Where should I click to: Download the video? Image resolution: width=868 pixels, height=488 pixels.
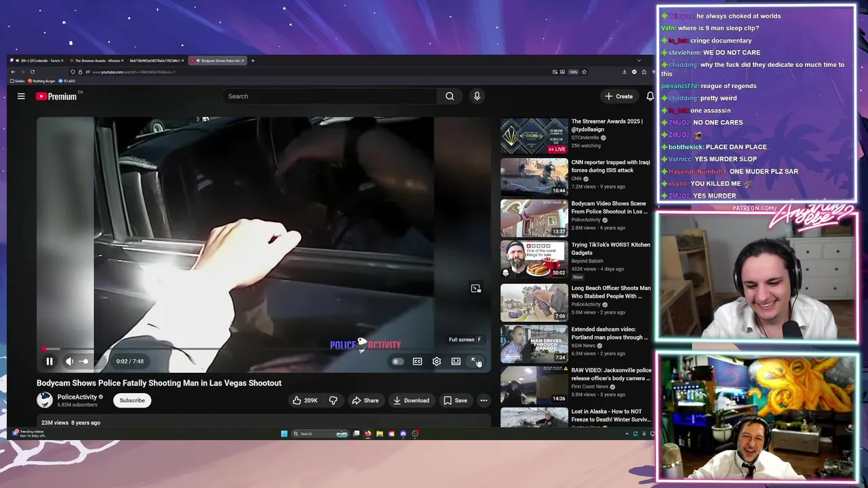(411, 401)
